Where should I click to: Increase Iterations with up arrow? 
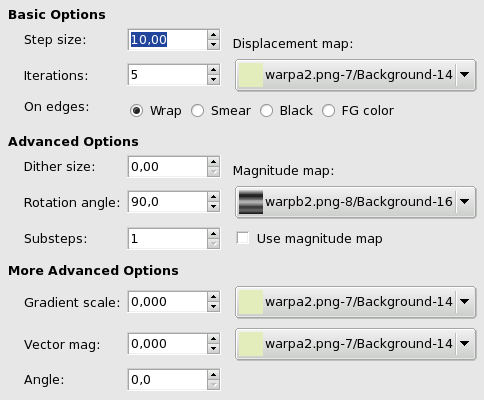coord(213,70)
